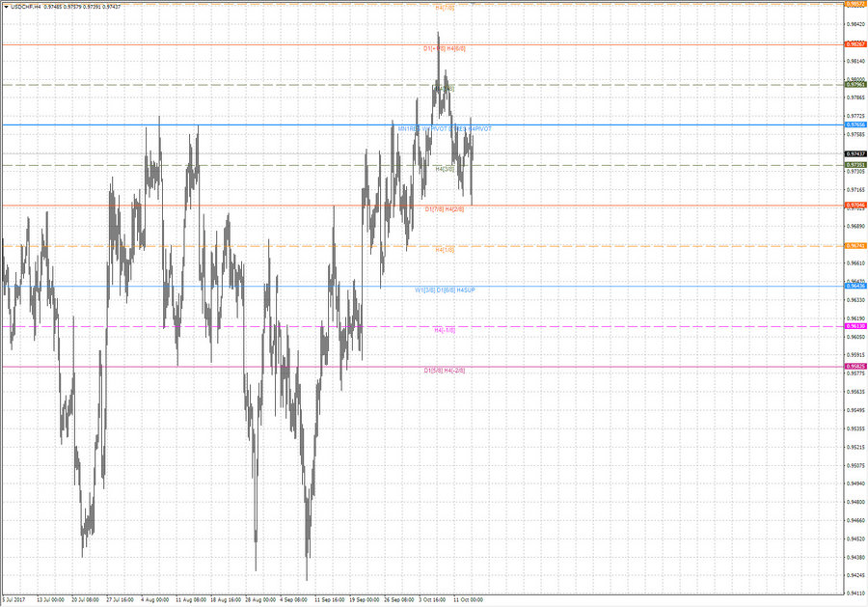Click the USDCHF,H4 chart title text
The width and height of the screenshot is (868, 607).
point(25,7)
